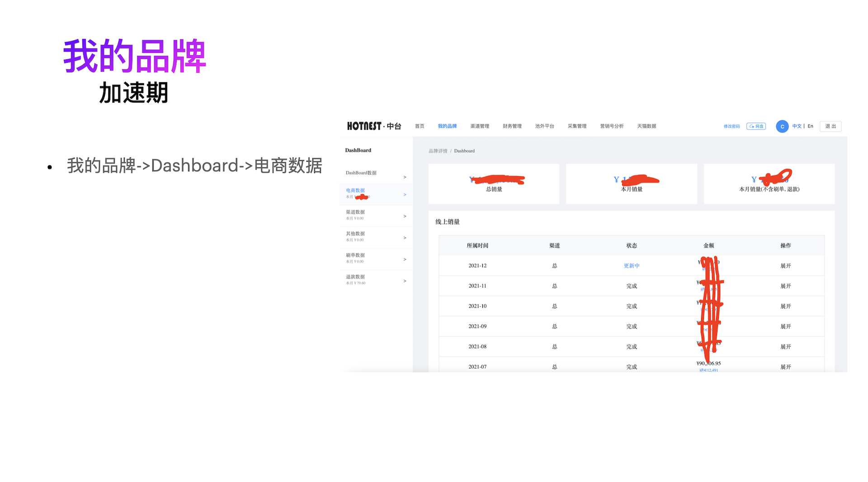The image size is (868, 482).
Task: Open the 财务管理 navigation item
Action: [x=512, y=126]
